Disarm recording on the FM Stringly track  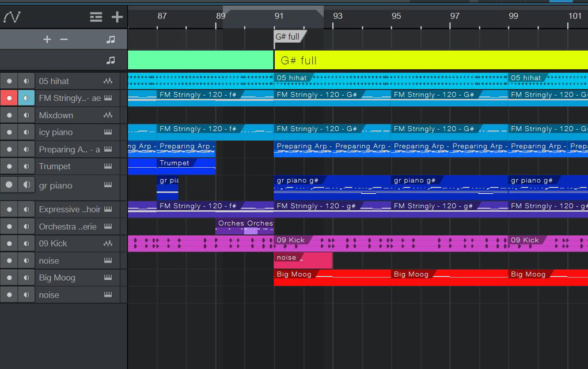pyautogui.click(x=9, y=98)
